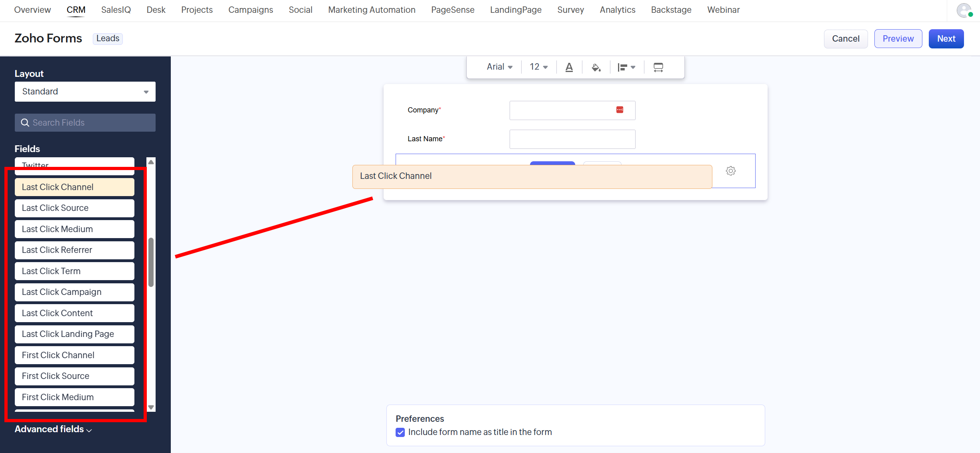980x453 pixels.
Task: Toggle Include form name as title checkbox
Action: [400, 432]
